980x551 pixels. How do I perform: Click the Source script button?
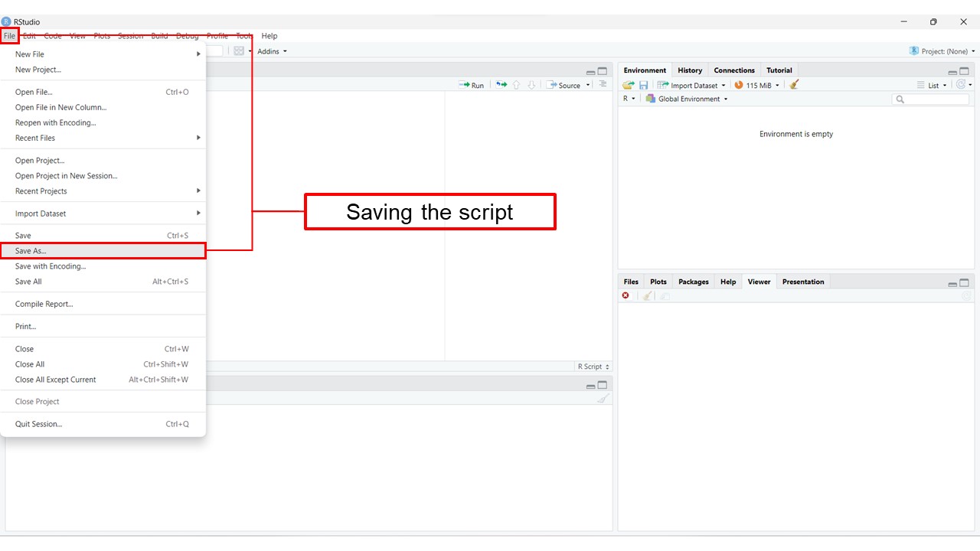564,85
